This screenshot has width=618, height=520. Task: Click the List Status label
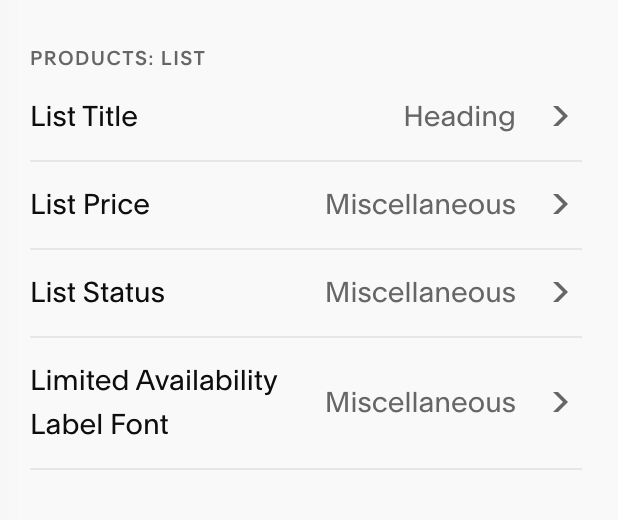(x=98, y=293)
